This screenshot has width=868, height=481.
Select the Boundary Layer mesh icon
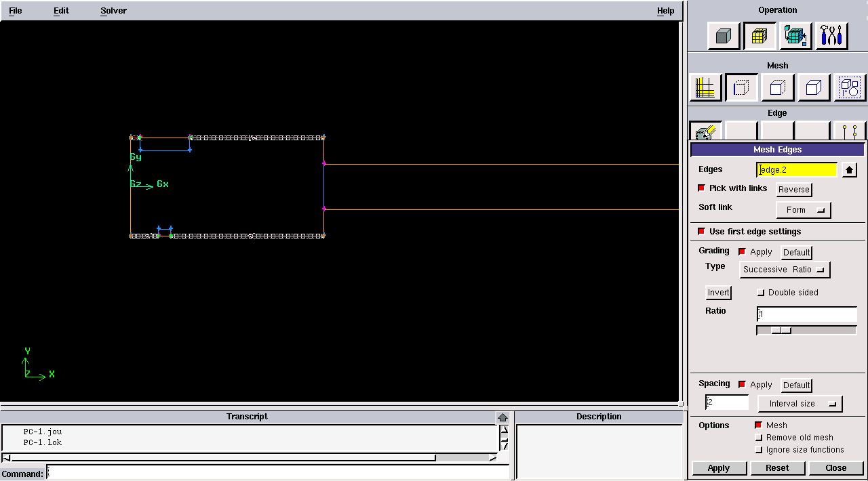click(705, 87)
